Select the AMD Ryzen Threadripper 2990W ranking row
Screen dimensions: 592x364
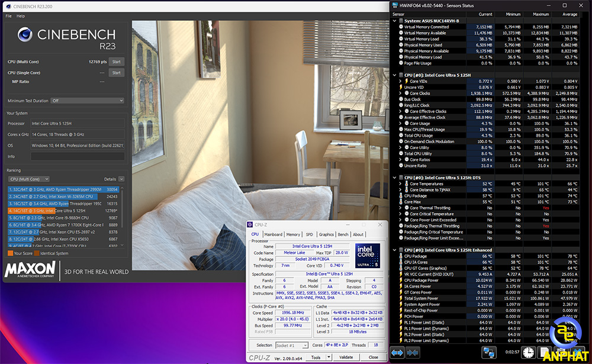(x=63, y=189)
